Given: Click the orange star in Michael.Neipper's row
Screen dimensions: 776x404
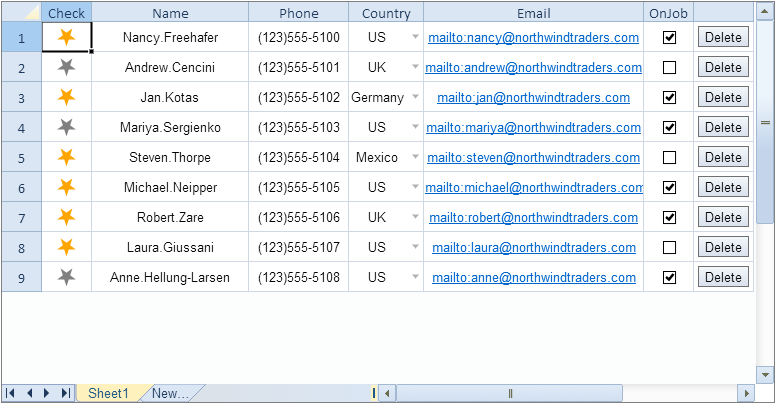Looking at the screenshot, I should click(66, 187).
